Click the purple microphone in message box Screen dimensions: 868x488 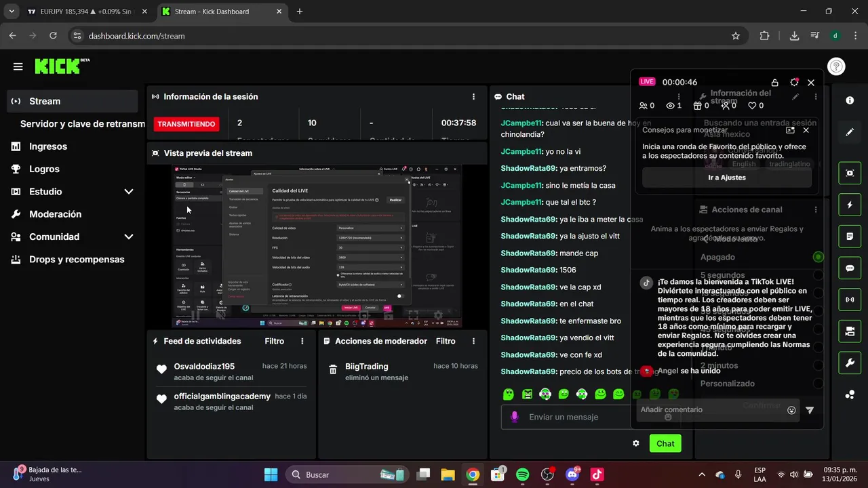[515, 417]
